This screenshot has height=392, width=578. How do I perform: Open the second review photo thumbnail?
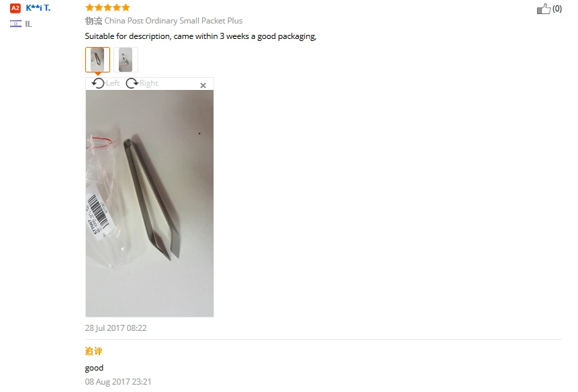pos(126,60)
